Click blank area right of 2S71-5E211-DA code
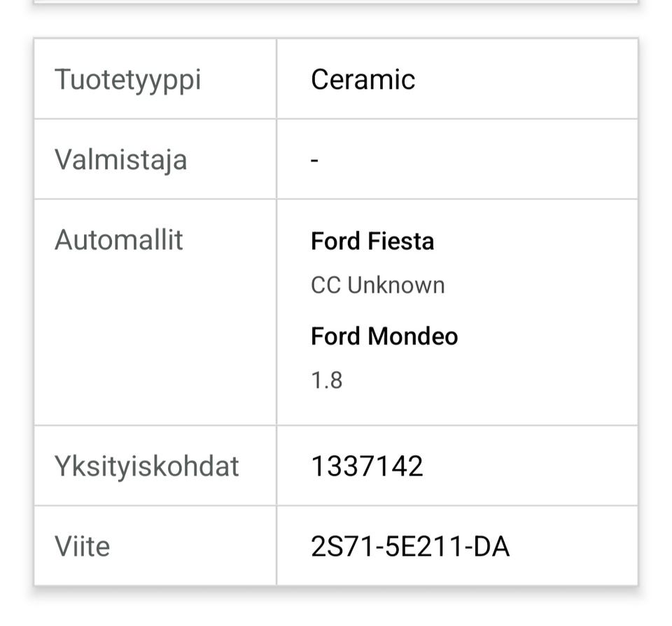672x626 pixels. pyautogui.click(x=574, y=546)
